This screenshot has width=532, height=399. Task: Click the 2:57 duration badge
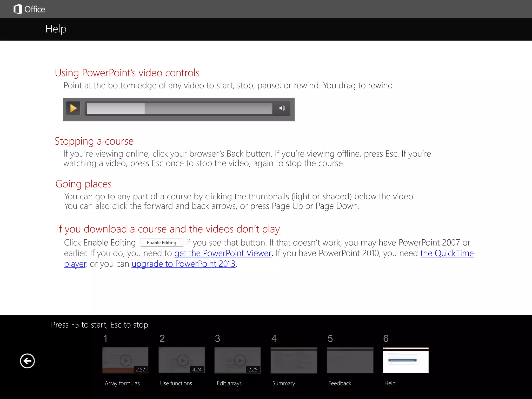click(x=141, y=369)
